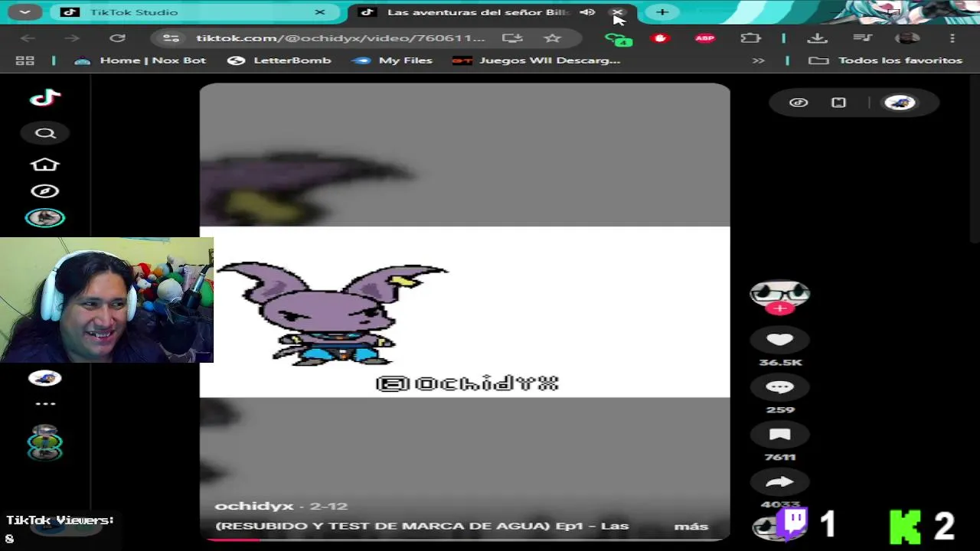Image resolution: width=980 pixels, height=551 pixels.
Task: Click the video caption text '(RESUBIDO Y TEST DE MARCA DE AGUA)'
Action: (x=383, y=527)
